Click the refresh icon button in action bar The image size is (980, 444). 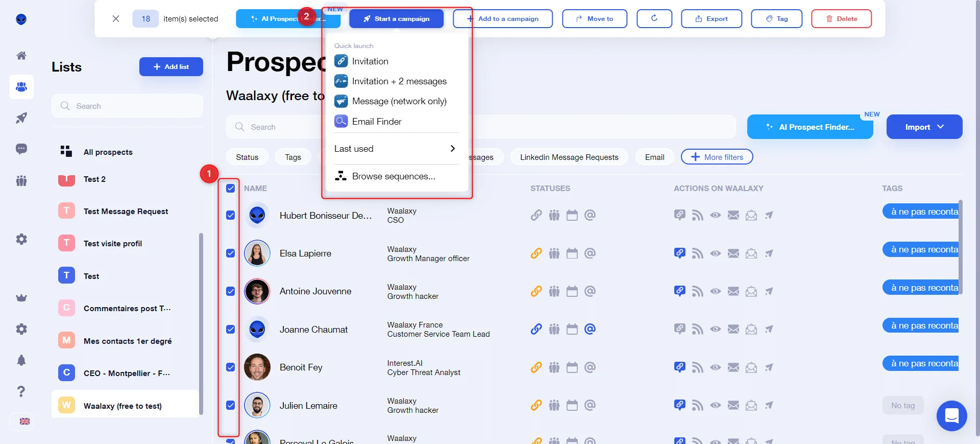click(654, 19)
